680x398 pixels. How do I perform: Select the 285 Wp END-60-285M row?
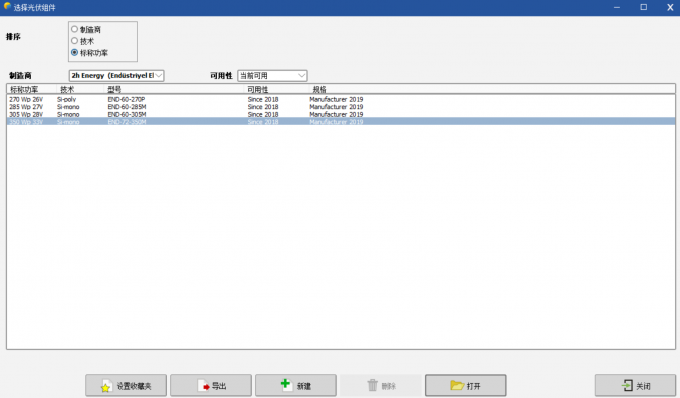point(340,107)
